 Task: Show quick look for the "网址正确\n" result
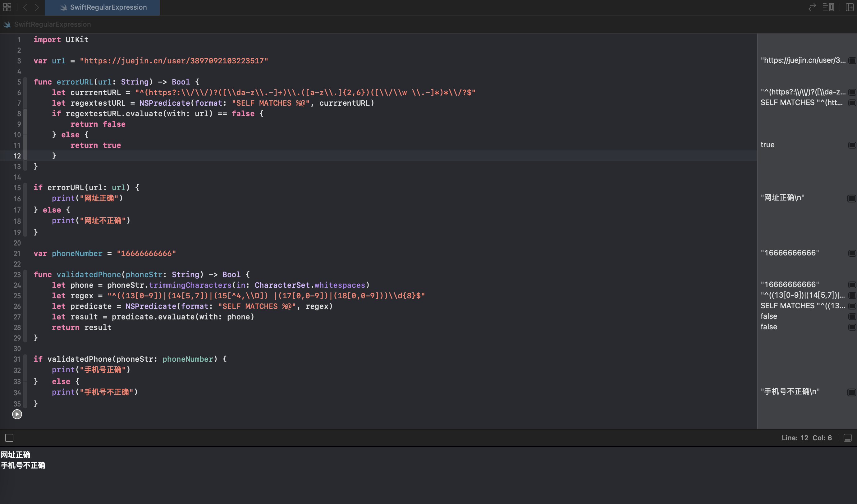click(x=851, y=199)
